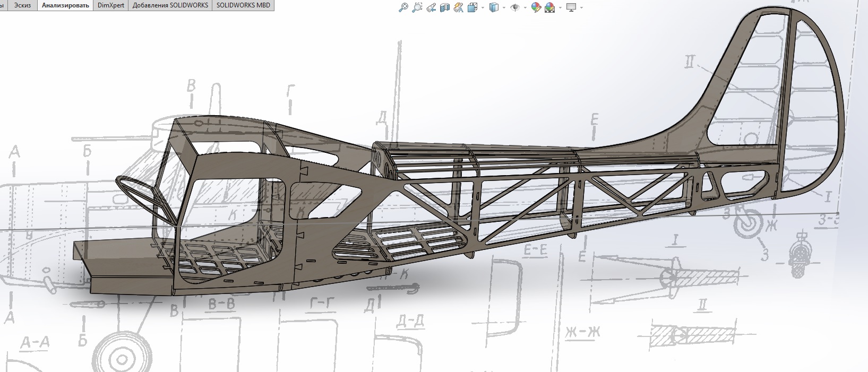Toggle the Section View tool
This screenshot has height=372, width=868.
[445, 7]
